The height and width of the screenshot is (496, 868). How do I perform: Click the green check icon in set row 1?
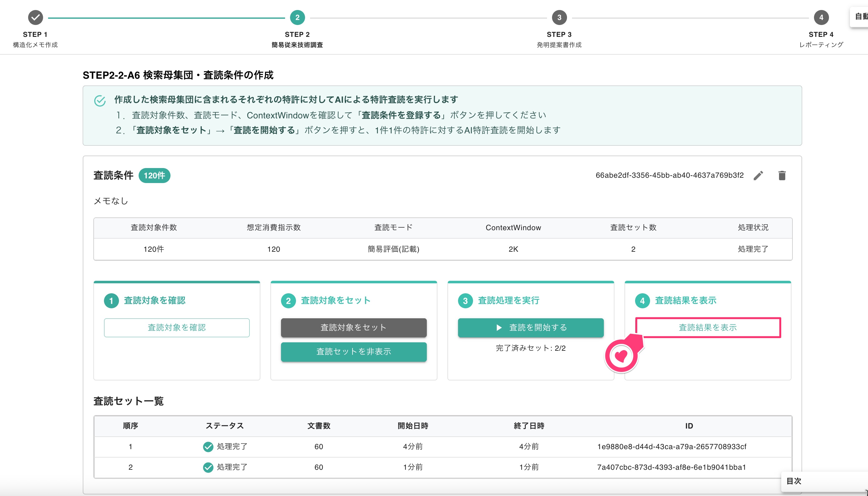click(208, 447)
